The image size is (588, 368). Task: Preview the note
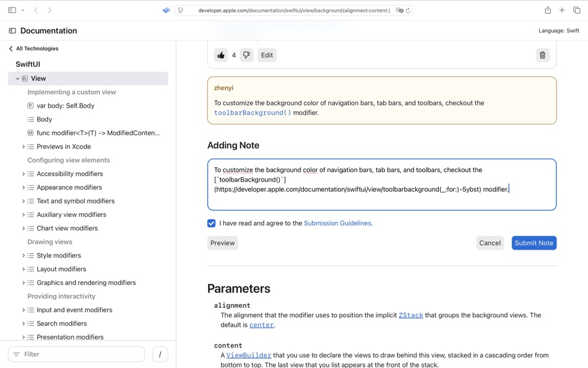coord(222,243)
